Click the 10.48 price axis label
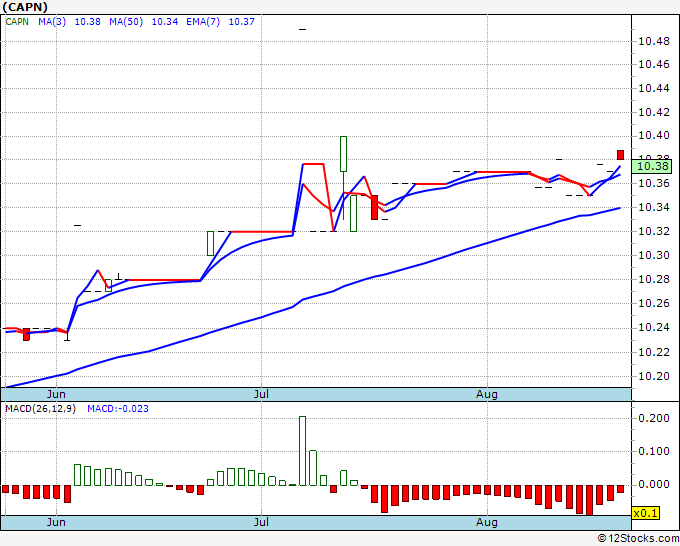The width and height of the screenshot is (680, 546). point(654,42)
